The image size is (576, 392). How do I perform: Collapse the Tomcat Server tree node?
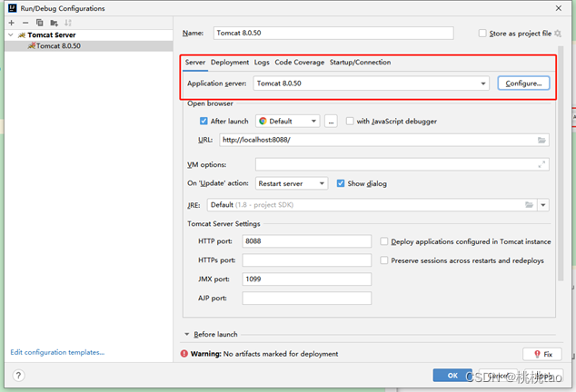pos(11,34)
